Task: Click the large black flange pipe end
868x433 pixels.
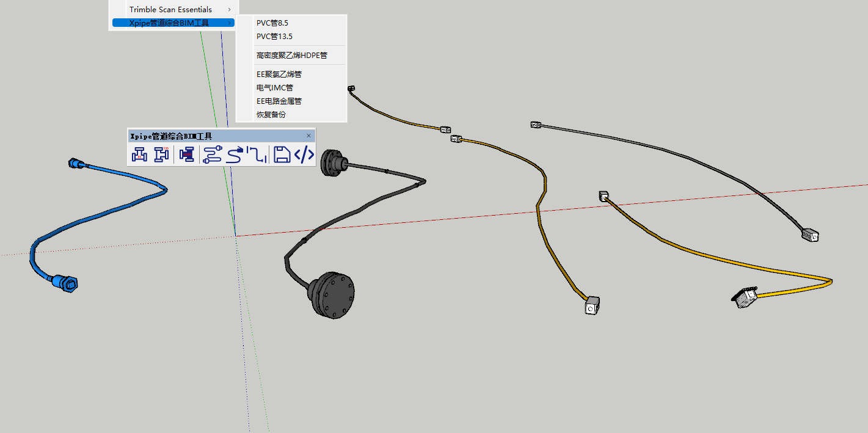Action: pos(332,294)
